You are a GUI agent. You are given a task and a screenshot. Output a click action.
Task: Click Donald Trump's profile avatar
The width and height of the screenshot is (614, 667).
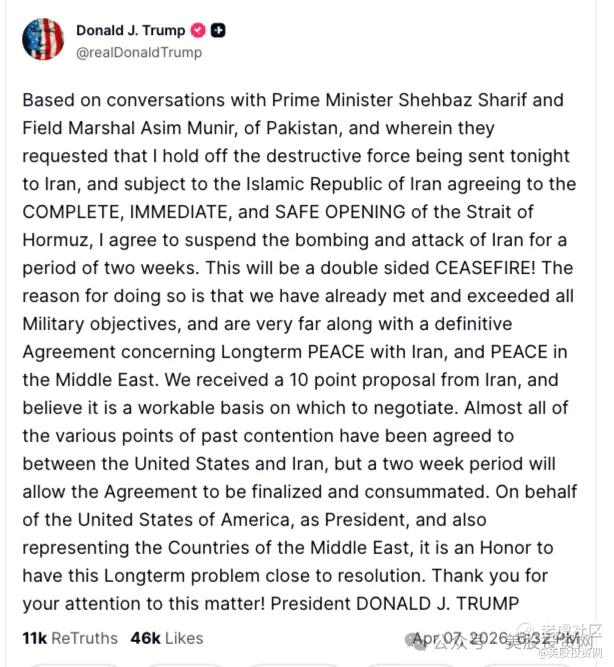tap(43, 39)
